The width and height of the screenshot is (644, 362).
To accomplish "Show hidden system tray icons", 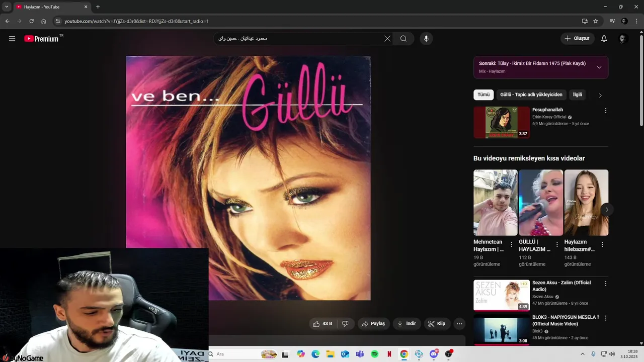I will [583, 354].
